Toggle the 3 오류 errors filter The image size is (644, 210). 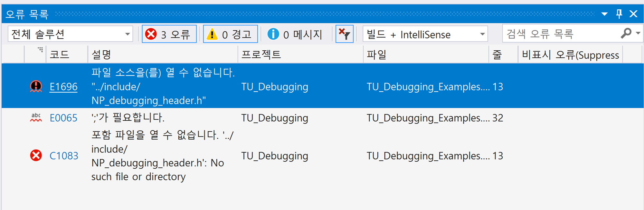(169, 34)
